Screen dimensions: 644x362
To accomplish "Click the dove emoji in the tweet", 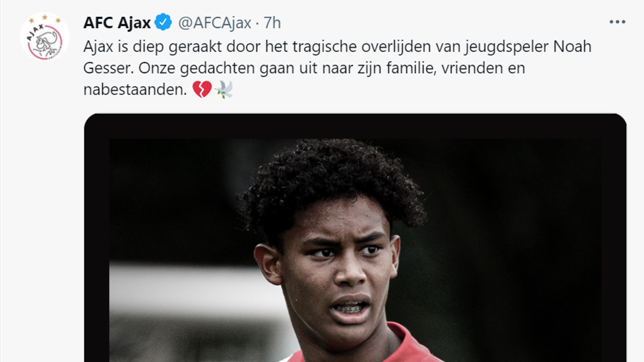I will click(x=223, y=91).
